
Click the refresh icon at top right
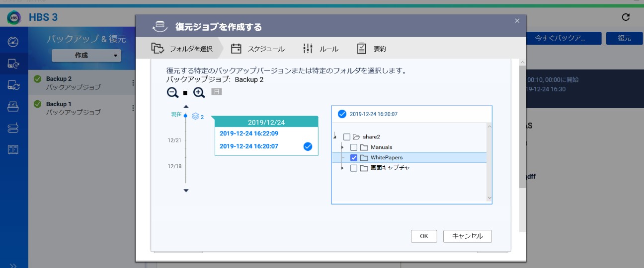[x=626, y=17]
